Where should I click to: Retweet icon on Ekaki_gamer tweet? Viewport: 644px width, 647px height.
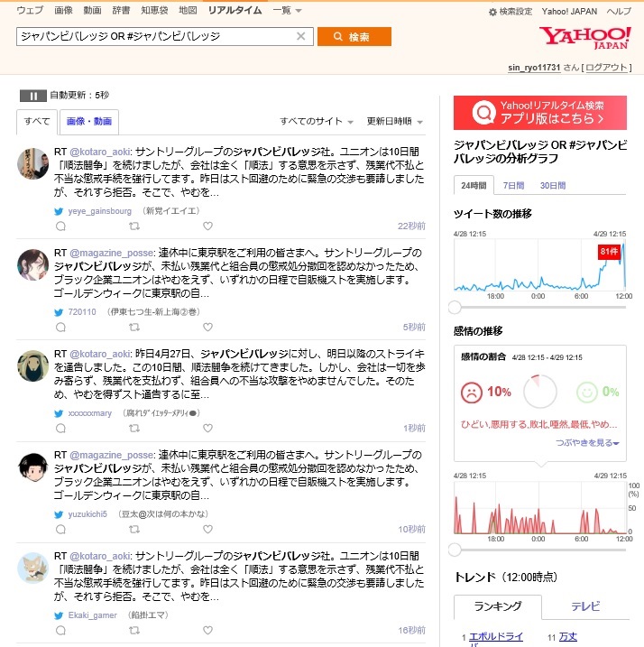(x=134, y=631)
